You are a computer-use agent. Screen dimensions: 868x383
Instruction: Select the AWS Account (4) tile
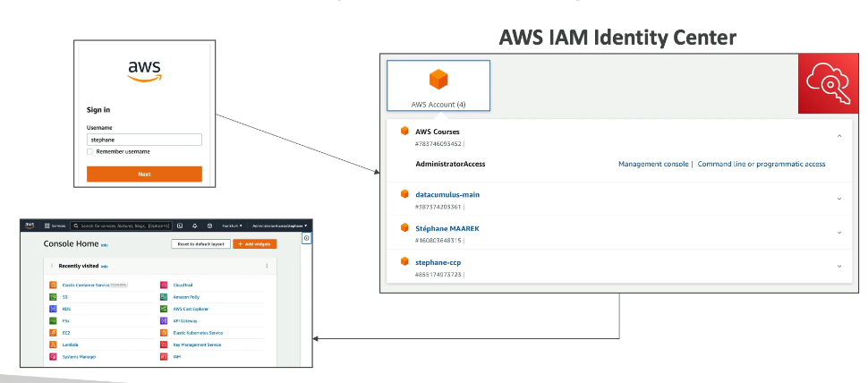point(438,86)
